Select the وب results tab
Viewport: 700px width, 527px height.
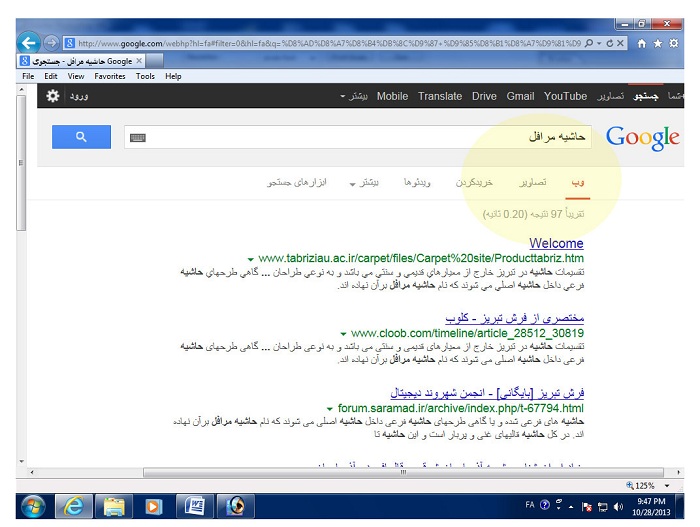(578, 183)
